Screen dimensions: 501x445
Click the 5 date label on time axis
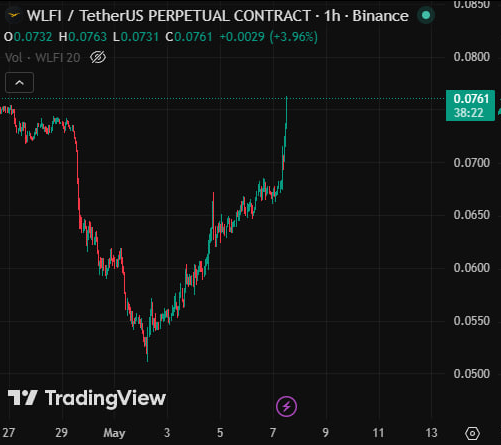(x=220, y=433)
